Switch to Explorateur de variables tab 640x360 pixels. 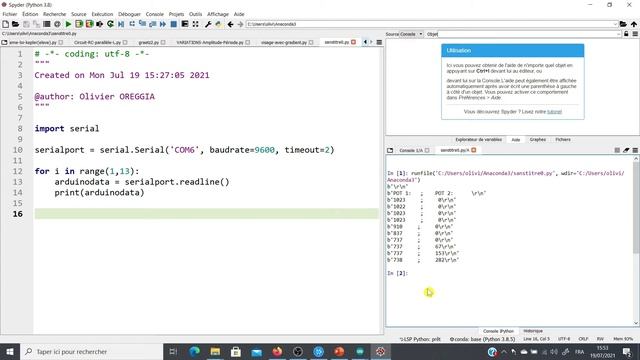(478, 140)
